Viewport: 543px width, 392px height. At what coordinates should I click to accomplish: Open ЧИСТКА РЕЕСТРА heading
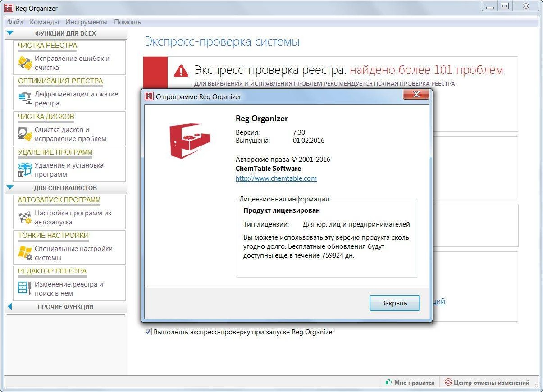(48, 46)
